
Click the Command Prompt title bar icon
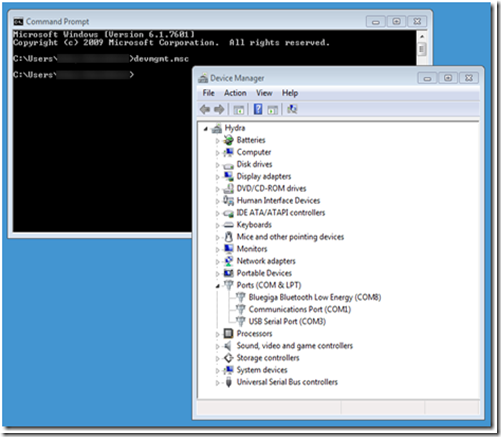click(x=18, y=22)
